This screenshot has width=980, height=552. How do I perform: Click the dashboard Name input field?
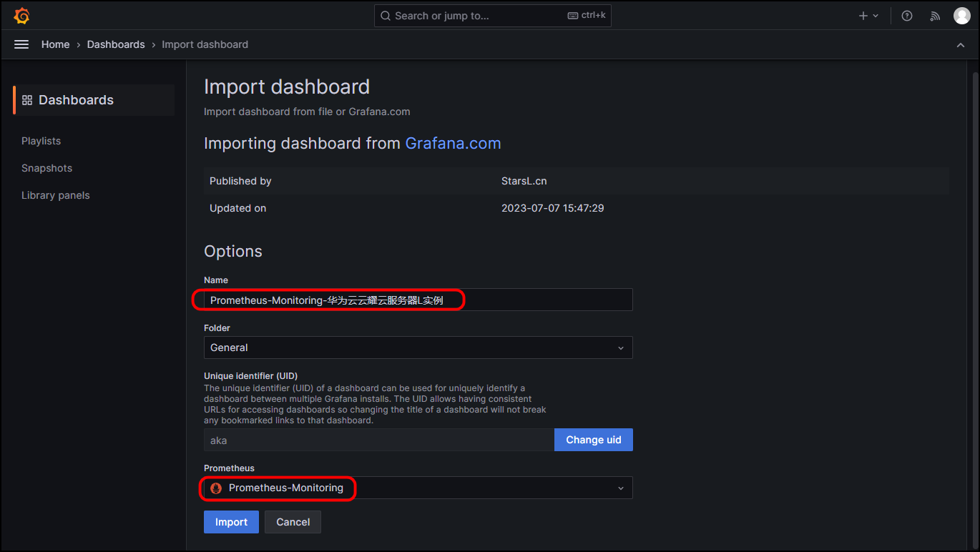418,300
